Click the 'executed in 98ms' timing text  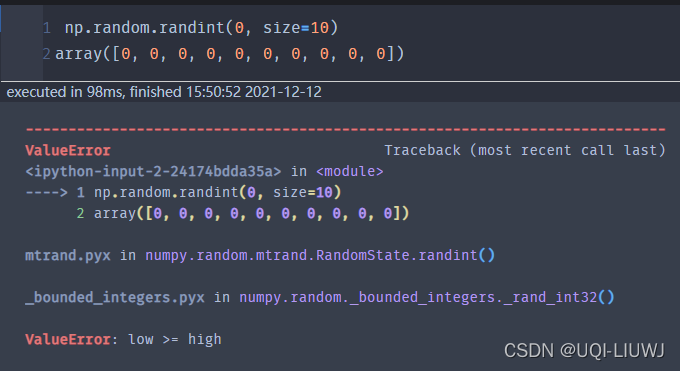164,92
